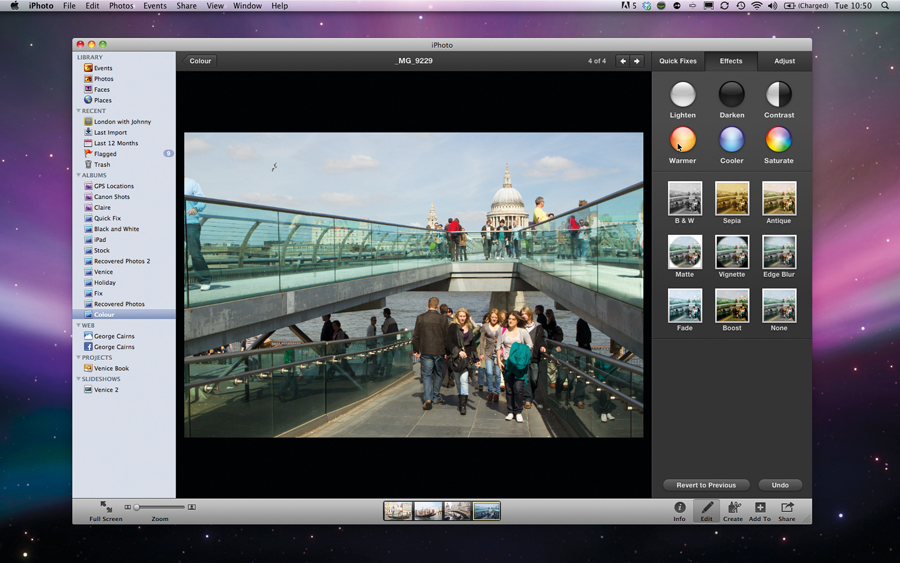
Task: Open the Wi-Fi status menu
Action: 757,6
